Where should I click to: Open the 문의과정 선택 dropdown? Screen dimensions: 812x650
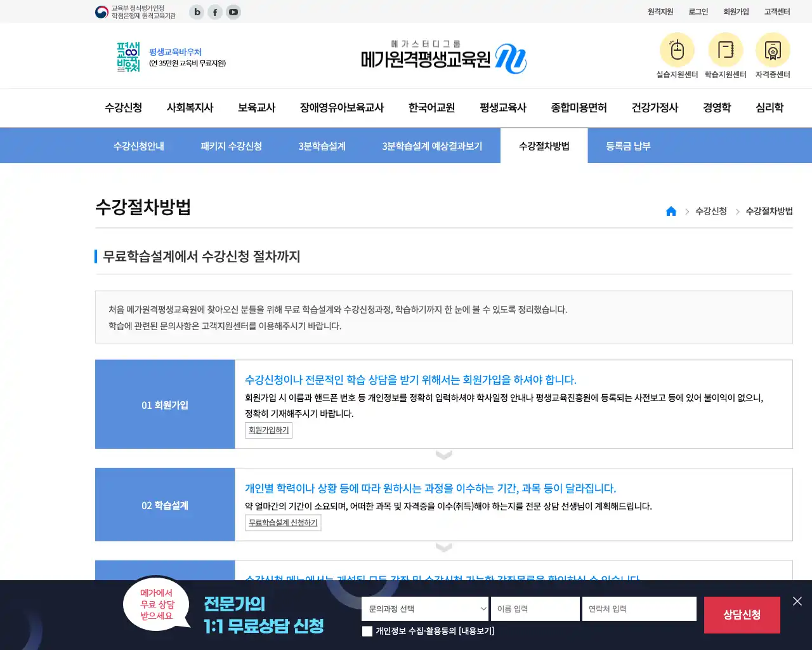(x=424, y=608)
